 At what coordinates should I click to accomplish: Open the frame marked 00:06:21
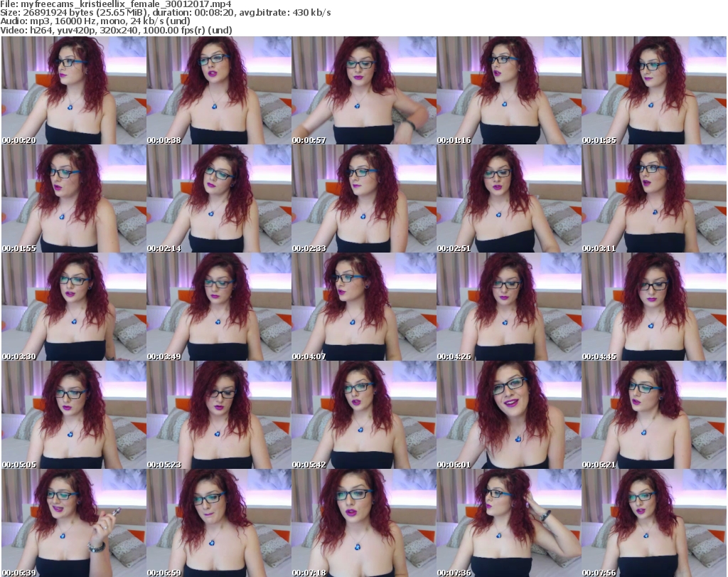tap(654, 415)
